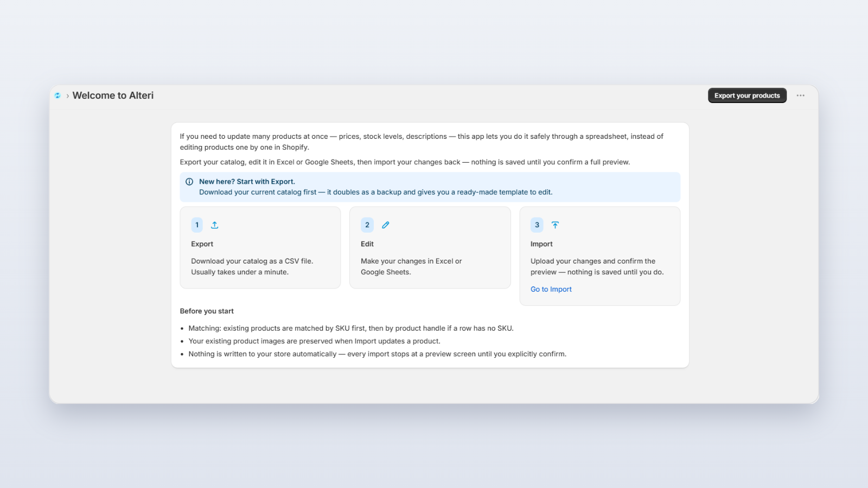Open the three-dot more actions menu
Viewport: 868px width, 488px height.
click(801, 95)
